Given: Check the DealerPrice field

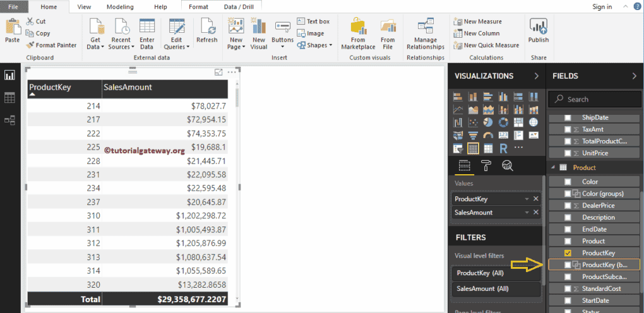Looking at the screenshot, I should click(x=568, y=205).
